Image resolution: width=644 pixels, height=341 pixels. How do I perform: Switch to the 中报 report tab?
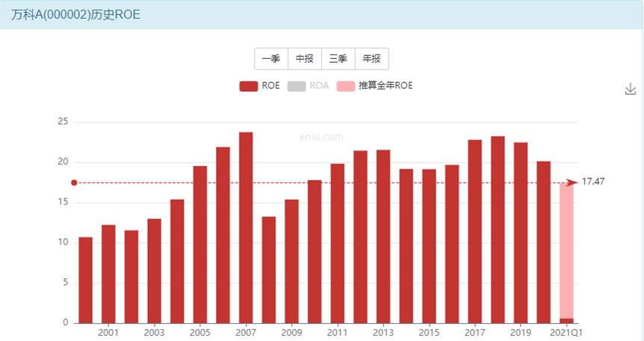click(x=305, y=59)
